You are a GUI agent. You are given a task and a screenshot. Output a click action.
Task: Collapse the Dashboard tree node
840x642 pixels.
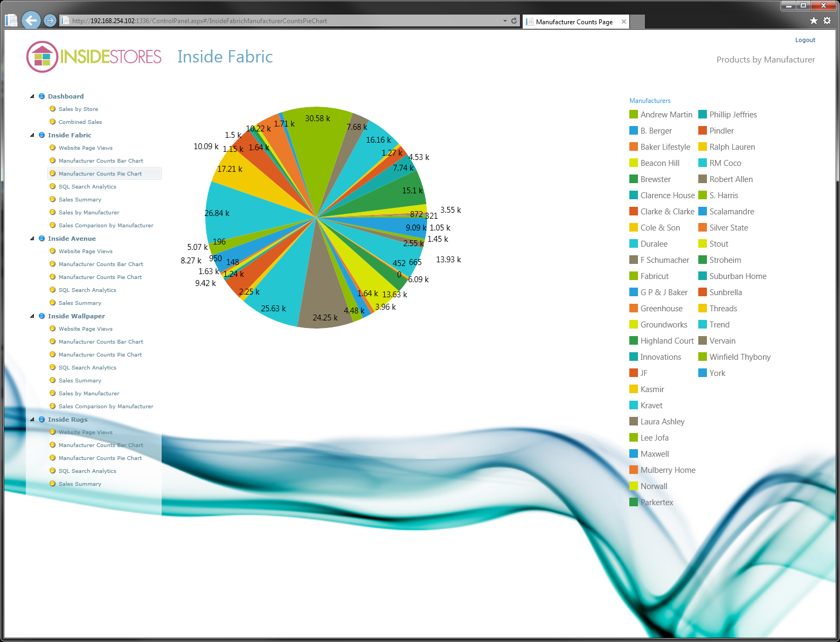tap(32, 96)
